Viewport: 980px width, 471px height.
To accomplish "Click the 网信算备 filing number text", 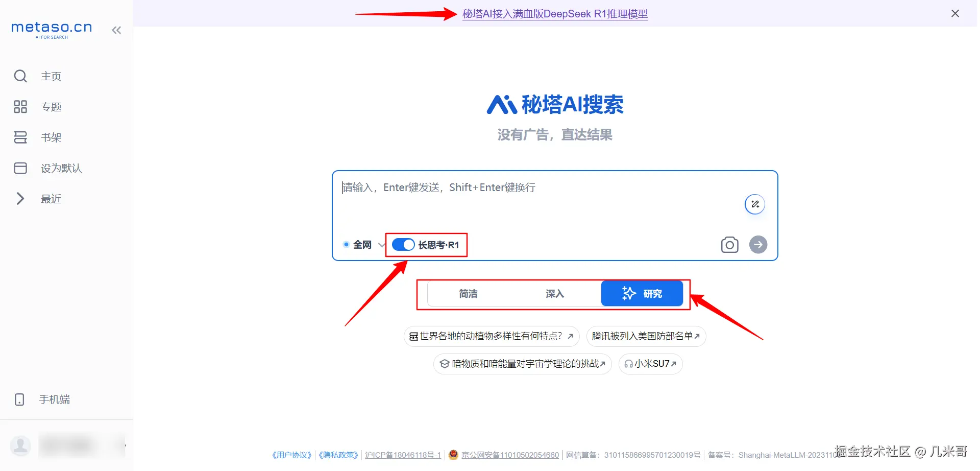I will click(633, 455).
